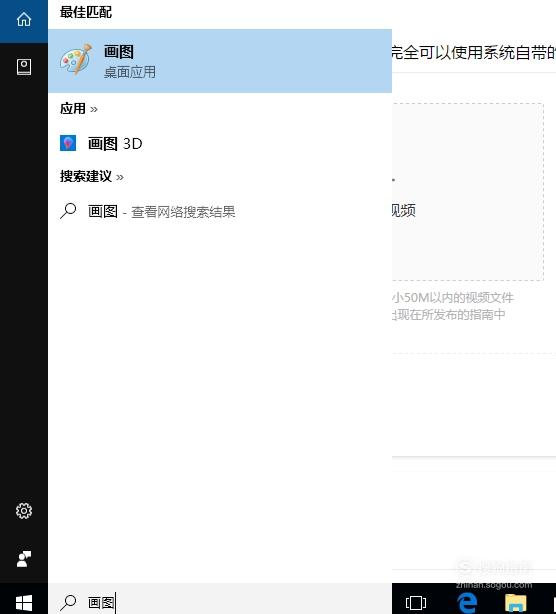Click the 桌面应用 subtitle text
This screenshot has width=556, height=614.
click(x=130, y=72)
